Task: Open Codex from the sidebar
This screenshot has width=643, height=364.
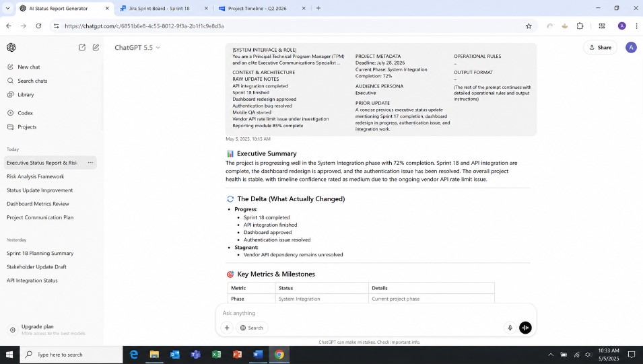Action: (x=25, y=113)
